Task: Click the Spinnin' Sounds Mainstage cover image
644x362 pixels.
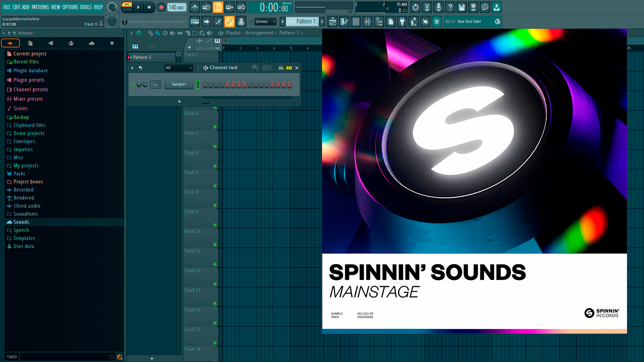Action: (x=474, y=181)
